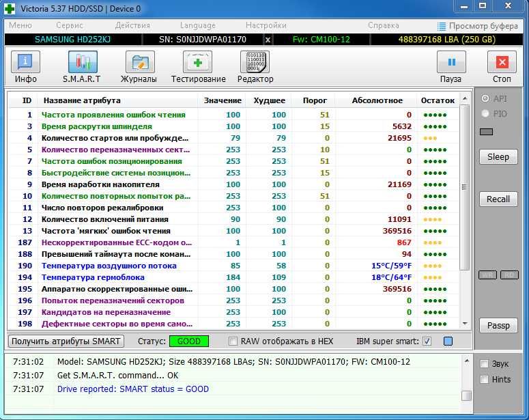Click the health dots in row 12
529x420 pixels.
tap(432, 219)
